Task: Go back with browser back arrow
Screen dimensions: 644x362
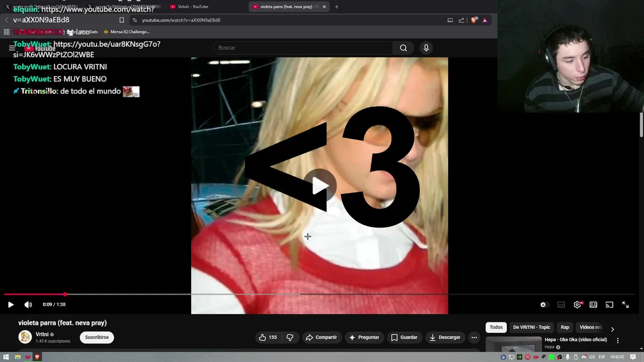Action: click(7, 20)
